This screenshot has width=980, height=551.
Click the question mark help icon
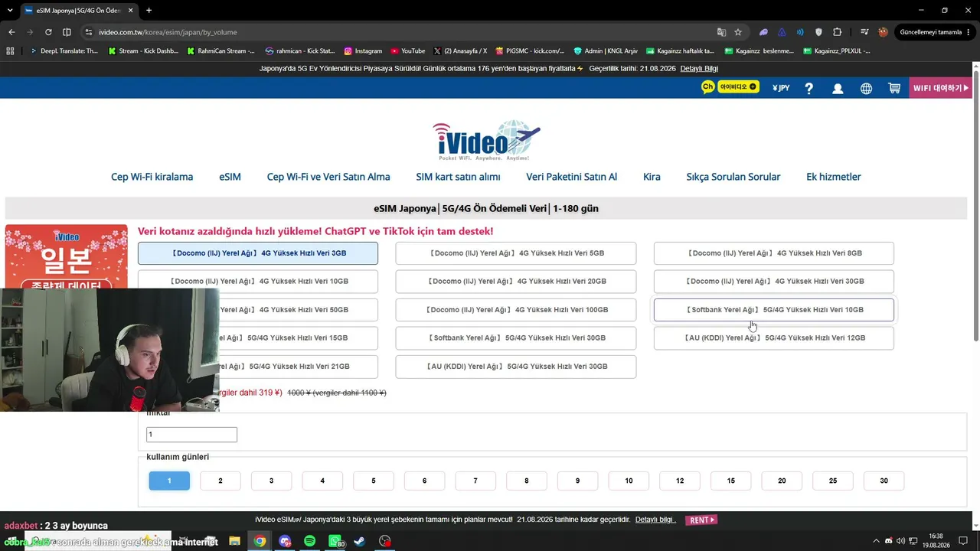pos(808,88)
